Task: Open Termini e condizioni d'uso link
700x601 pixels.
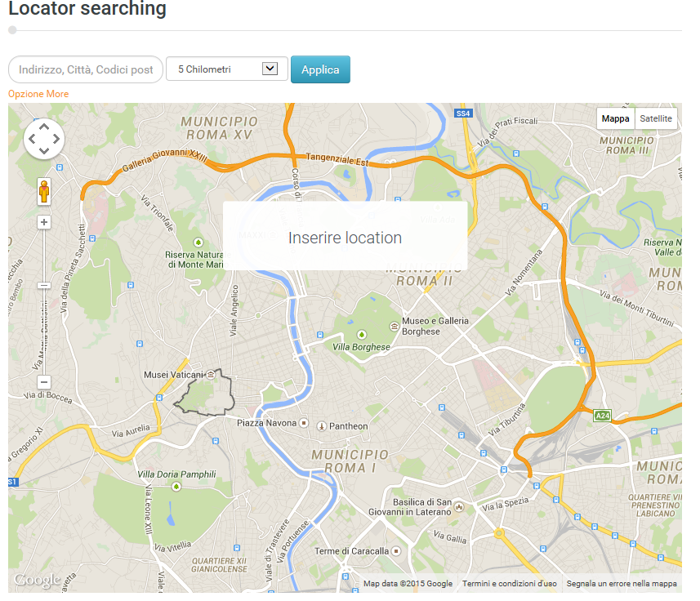Action: click(510, 584)
